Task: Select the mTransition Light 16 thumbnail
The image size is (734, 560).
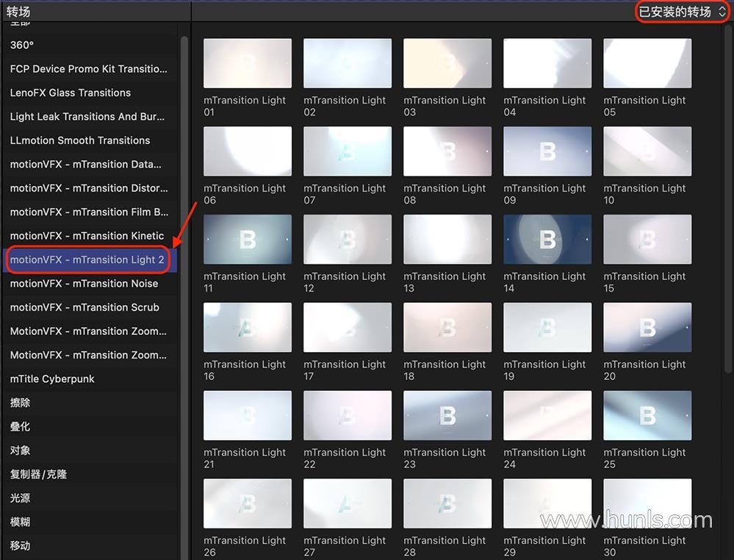Action: tap(248, 327)
